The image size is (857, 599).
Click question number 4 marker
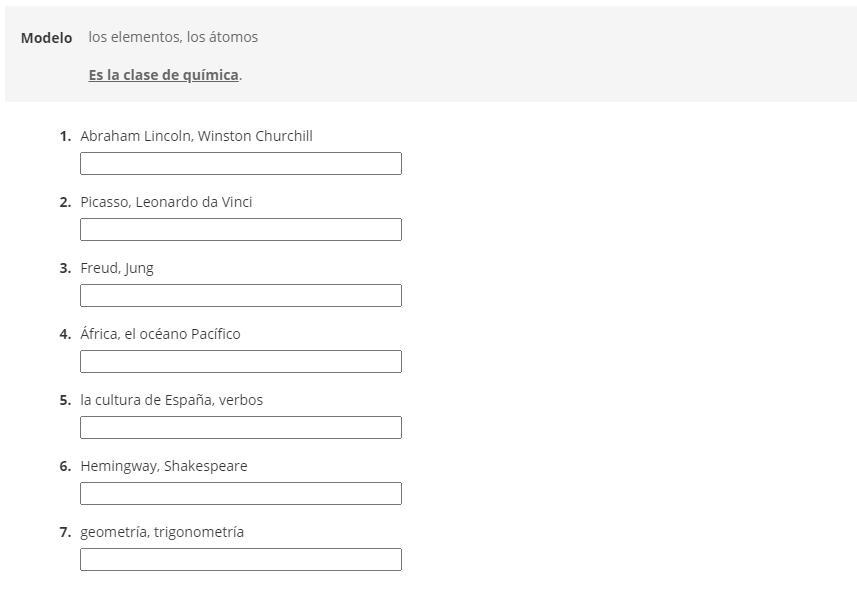[x=65, y=334]
